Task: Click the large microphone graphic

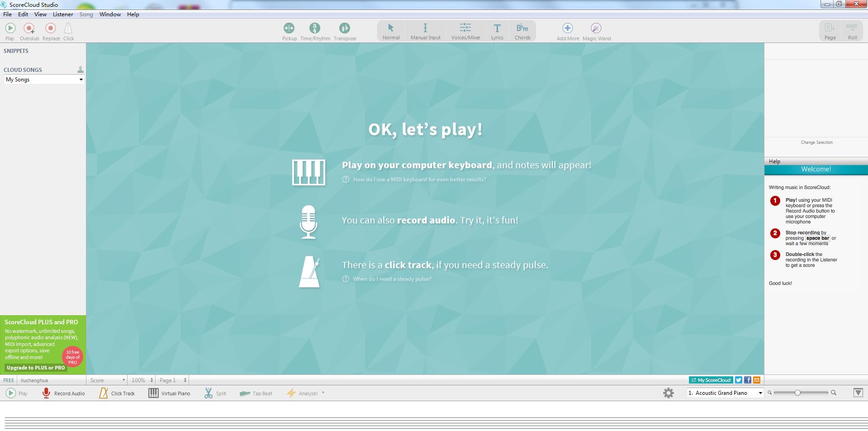Action: (308, 222)
